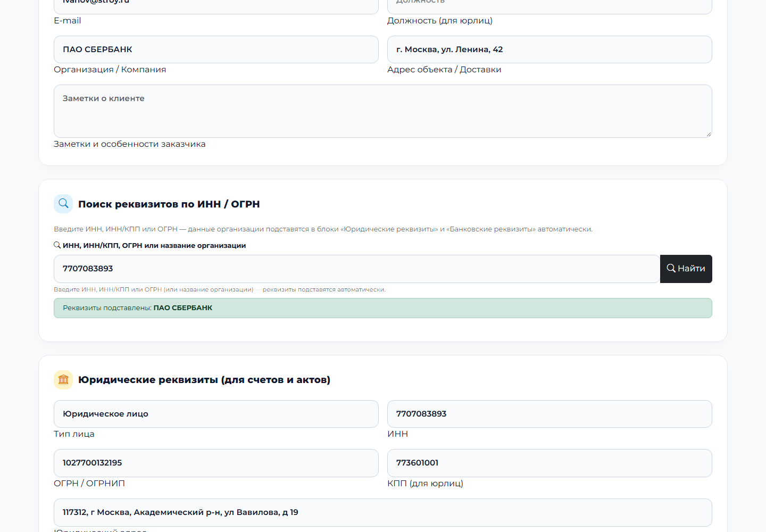Click the resize handle of the notes textarea
Screen dimensions: 766x532
709,134
